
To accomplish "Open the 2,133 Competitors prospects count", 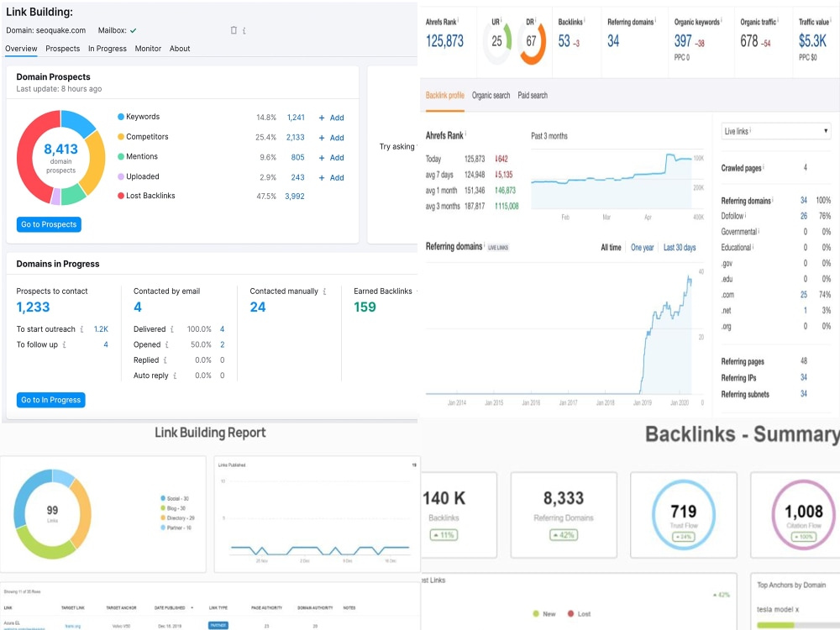I will click(x=295, y=138).
